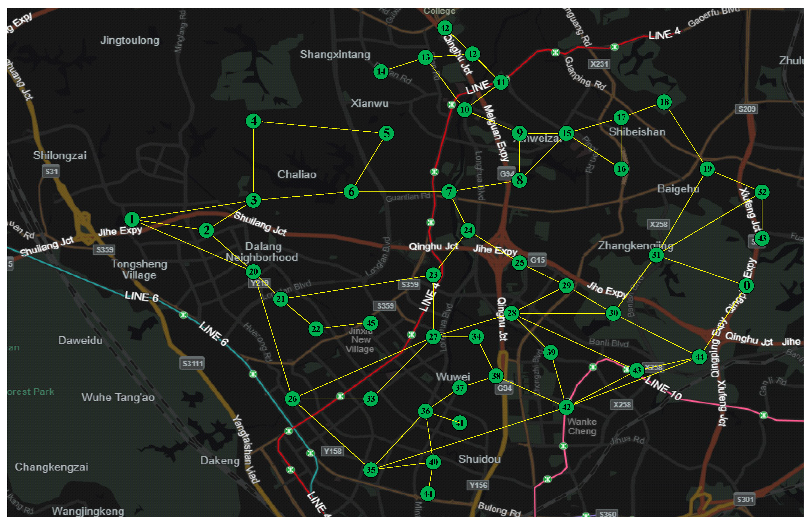Click the Y158 road label
This screenshot has width=812, height=525.
coord(333,451)
